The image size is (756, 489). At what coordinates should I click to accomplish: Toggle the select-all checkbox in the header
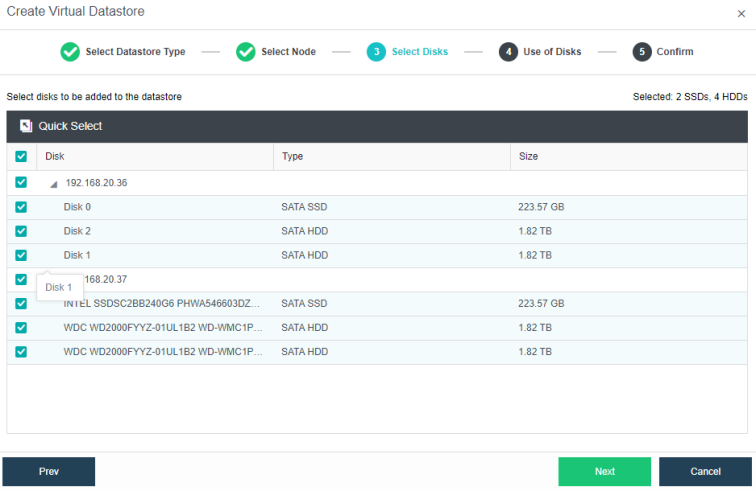pos(21,157)
